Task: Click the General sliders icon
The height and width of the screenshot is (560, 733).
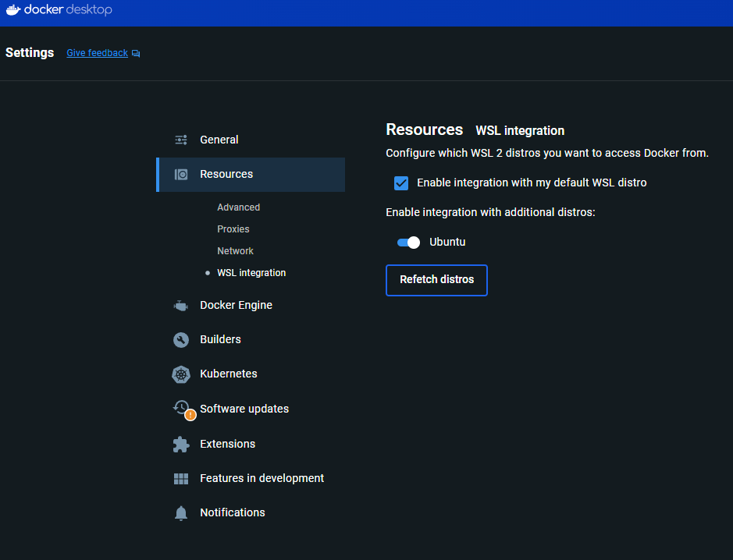Action: click(x=181, y=140)
